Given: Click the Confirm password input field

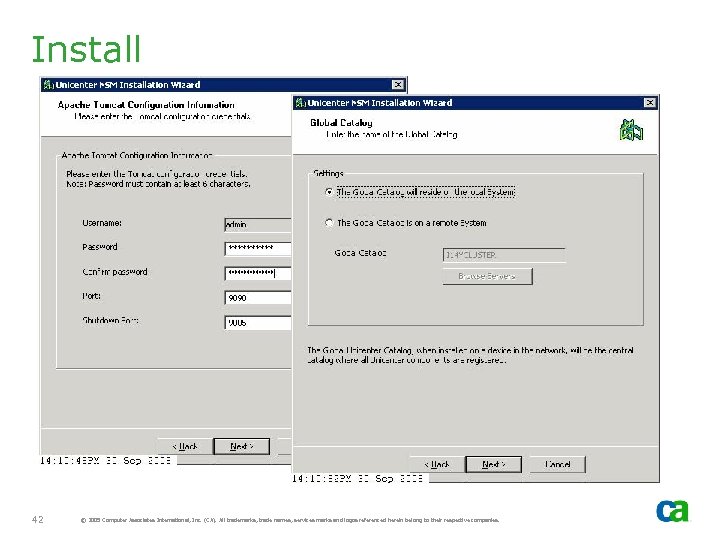Looking at the screenshot, I should pos(258,273).
